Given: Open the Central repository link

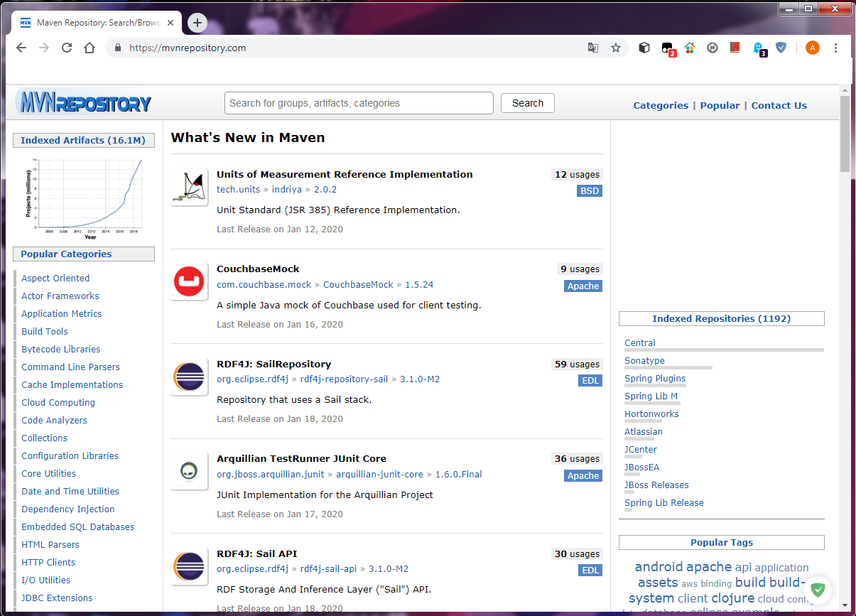Looking at the screenshot, I should (640, 342).
